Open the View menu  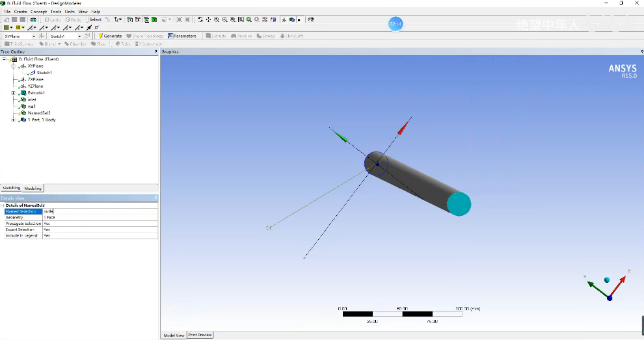click(x=83, y=12)
